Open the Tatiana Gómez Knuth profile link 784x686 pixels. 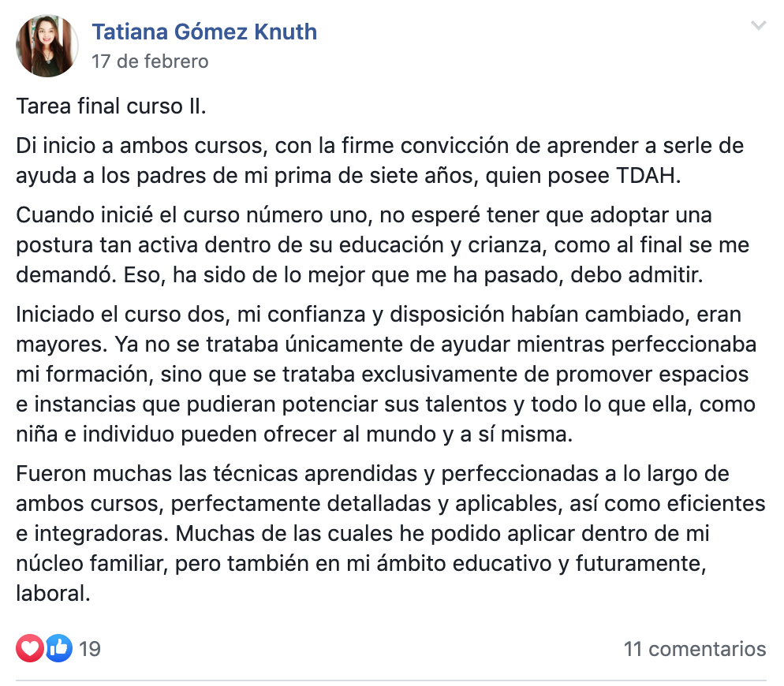[x=204, y=32]
